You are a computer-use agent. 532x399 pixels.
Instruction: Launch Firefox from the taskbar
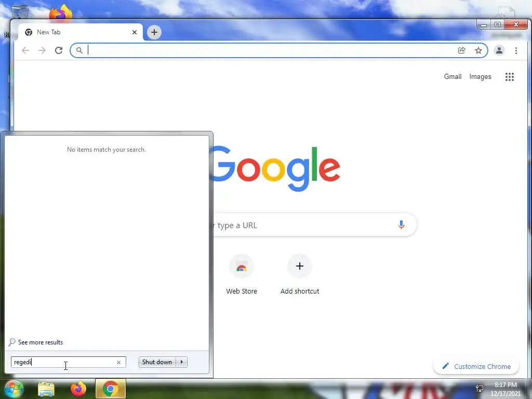pos(78,389)
